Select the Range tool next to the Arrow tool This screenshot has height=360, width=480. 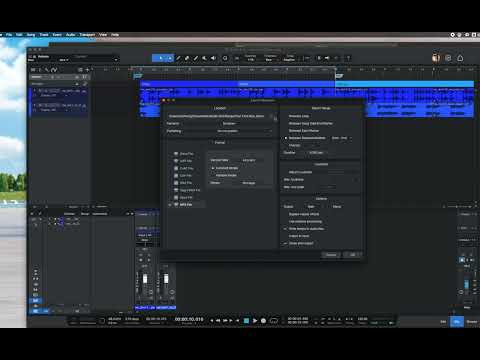pos(170,58)
